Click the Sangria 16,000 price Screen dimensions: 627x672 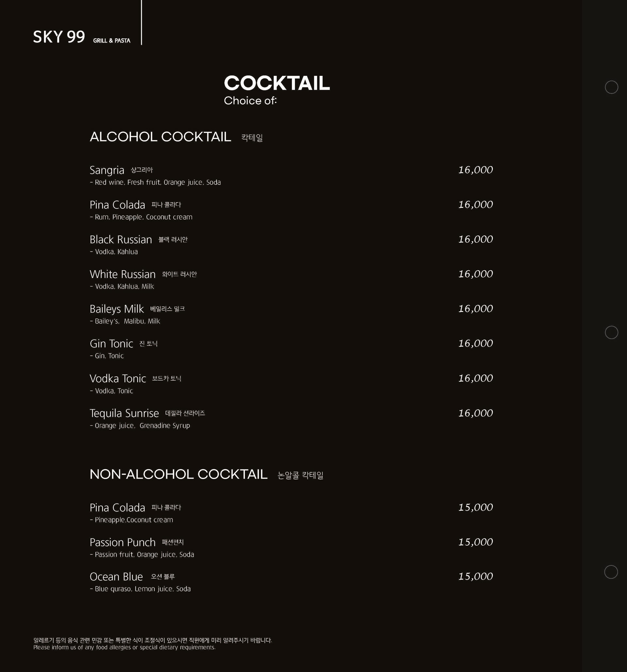pos(476,170)
